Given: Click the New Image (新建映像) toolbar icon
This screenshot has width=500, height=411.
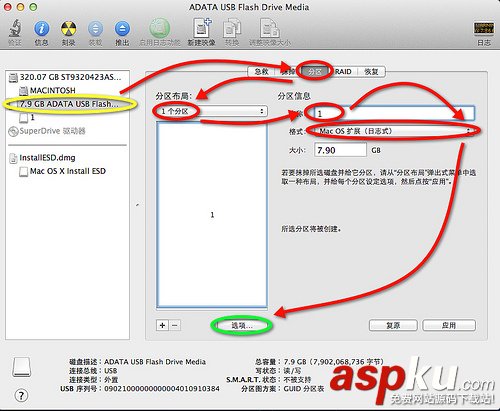Looking at the screenshot, I should (x=202, y=28).
